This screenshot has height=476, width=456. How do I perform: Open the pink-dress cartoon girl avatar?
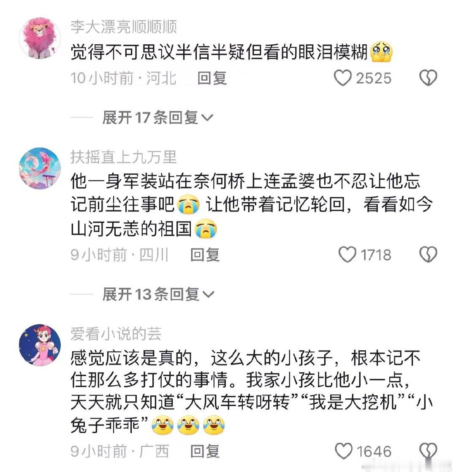tap(40, 345)
